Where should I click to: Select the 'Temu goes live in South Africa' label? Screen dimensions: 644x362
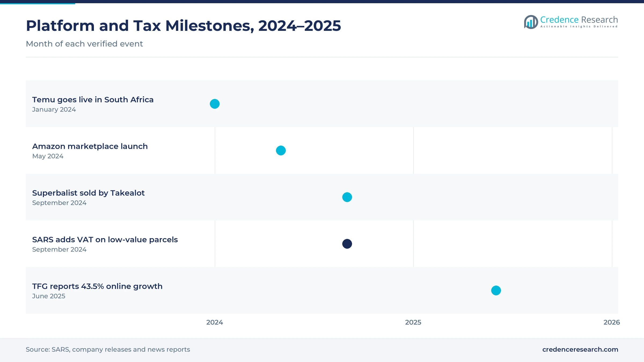point(93,100)
